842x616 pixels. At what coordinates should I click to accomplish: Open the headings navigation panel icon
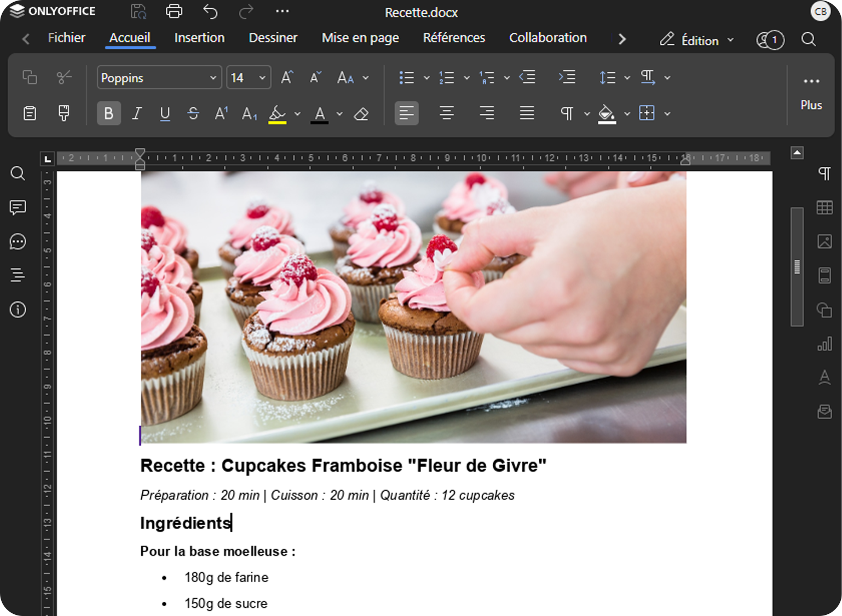pyautogui.click(x=18, y=275)
